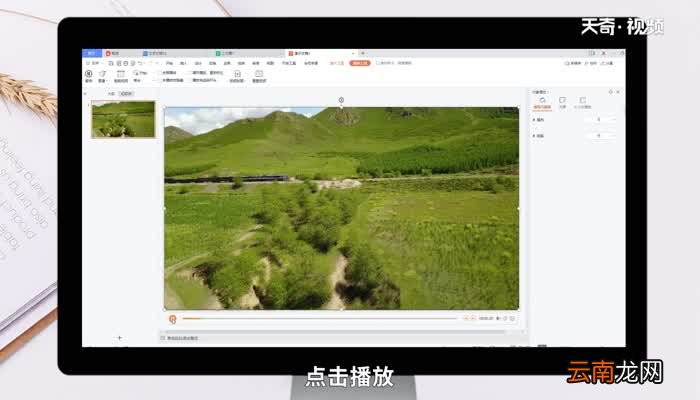Toggle the Rewind After Playing checkbox

[190, 80]
